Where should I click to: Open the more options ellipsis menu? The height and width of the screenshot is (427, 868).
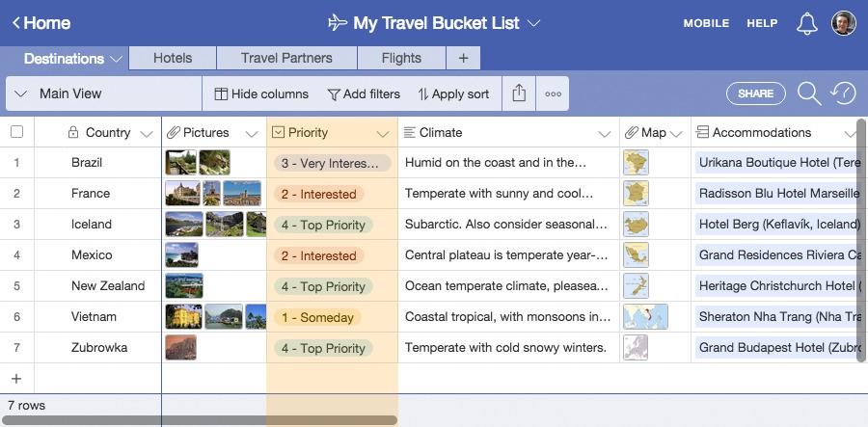point(553,94)
